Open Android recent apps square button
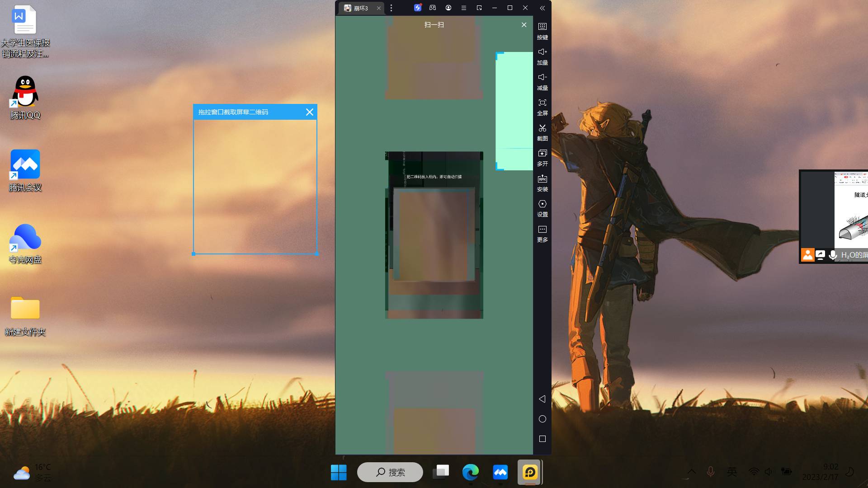 pos(542,439)
